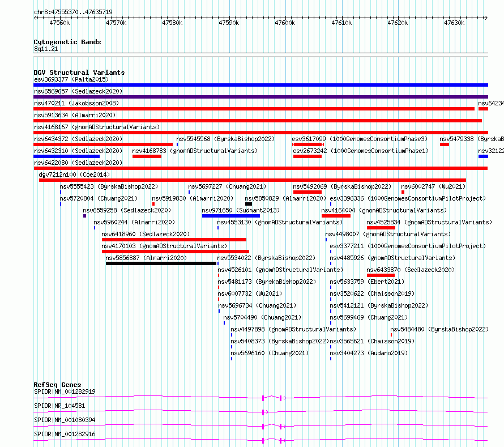Open SPIDR|NR_104581 transcript
This screenshot has height=447, width=504.
tap(59, 406)
